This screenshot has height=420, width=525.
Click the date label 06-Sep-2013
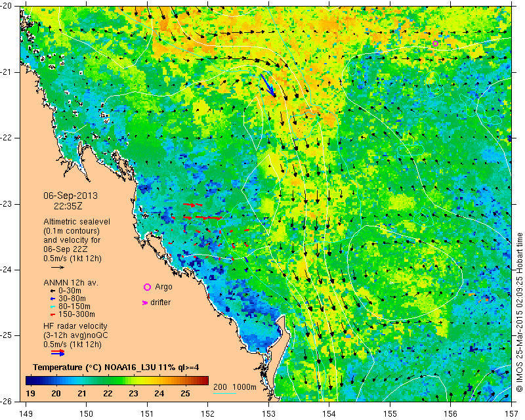coord(70,196)
